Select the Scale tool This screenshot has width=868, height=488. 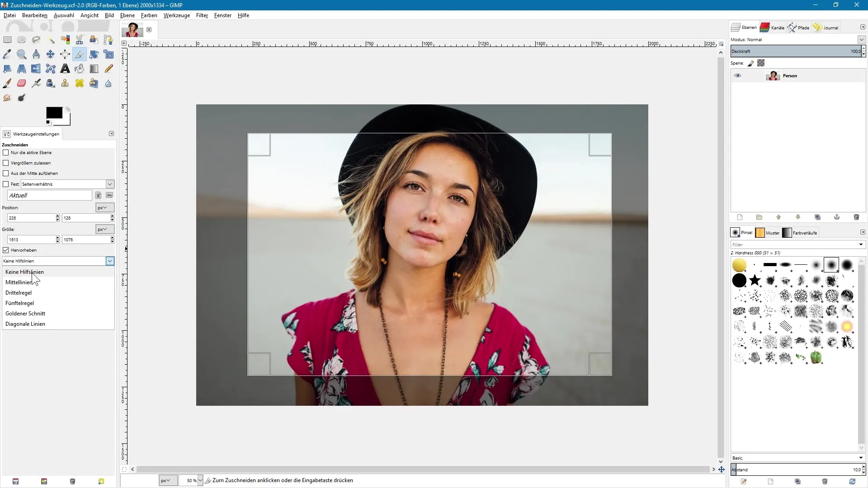tap(108, 54)
